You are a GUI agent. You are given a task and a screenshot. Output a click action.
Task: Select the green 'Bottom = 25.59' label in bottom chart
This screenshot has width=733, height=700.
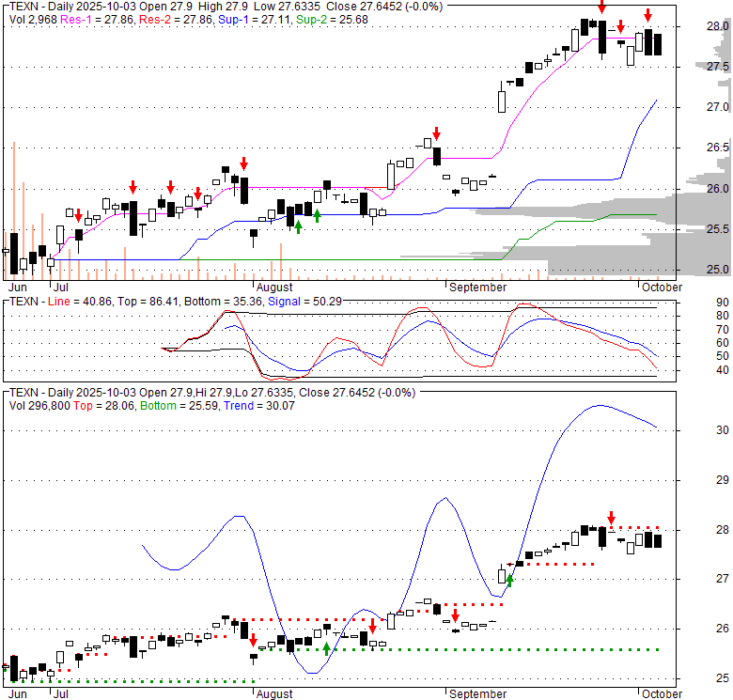point(179,406)
